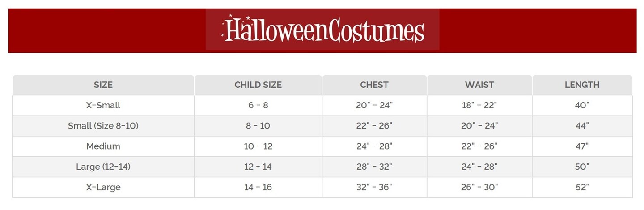The image size is (644, 210).
Task: Click the LENGTH column header
Action: pyautogui.click(x=582, y=85)
